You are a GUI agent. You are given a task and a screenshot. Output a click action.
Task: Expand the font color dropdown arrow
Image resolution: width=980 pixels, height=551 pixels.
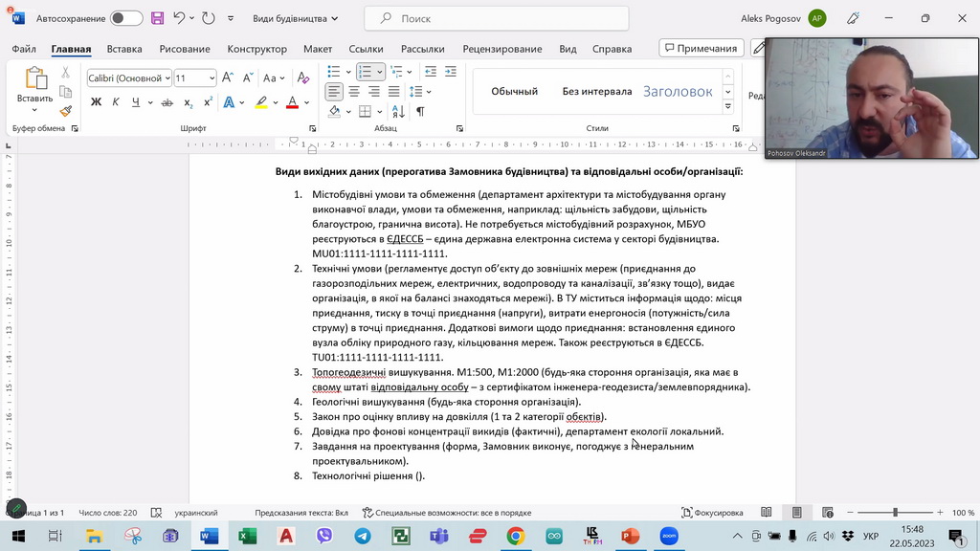[x=307, y=101]
